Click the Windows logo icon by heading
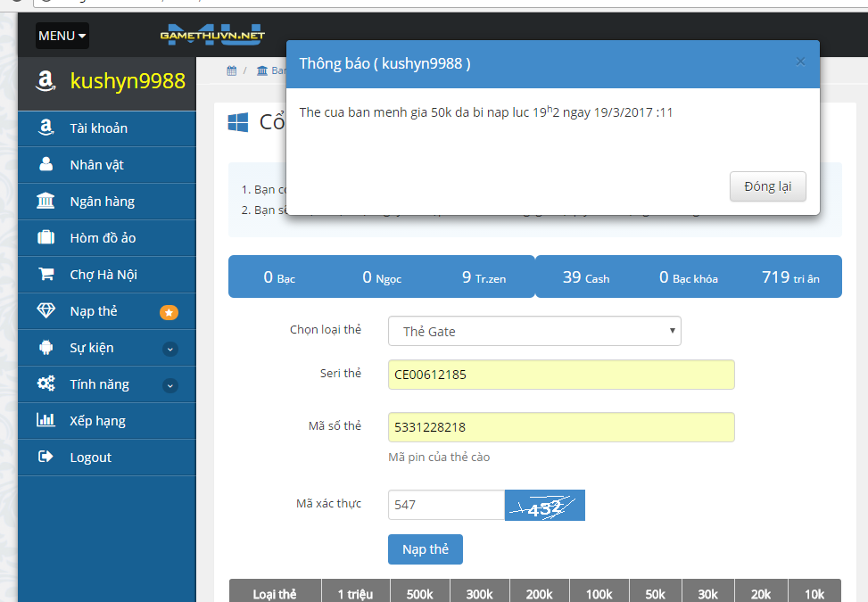This screenshot has height=602, width=868. [x=238, y=122]
